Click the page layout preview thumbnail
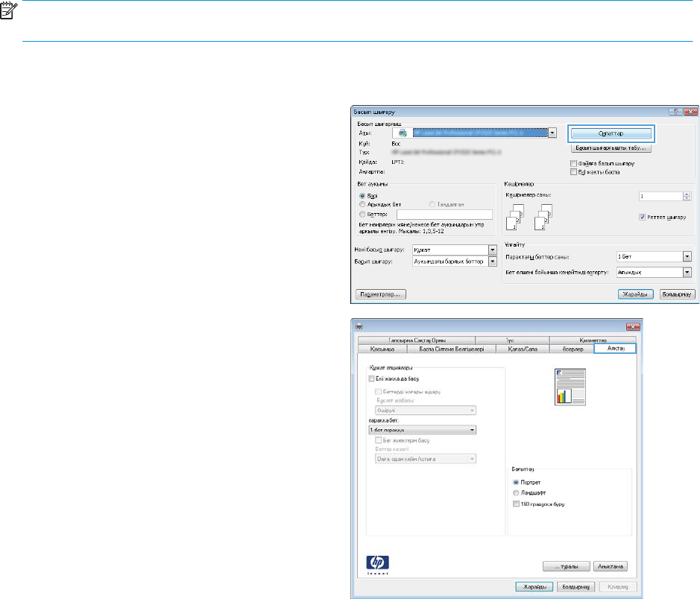 [570, 387]
